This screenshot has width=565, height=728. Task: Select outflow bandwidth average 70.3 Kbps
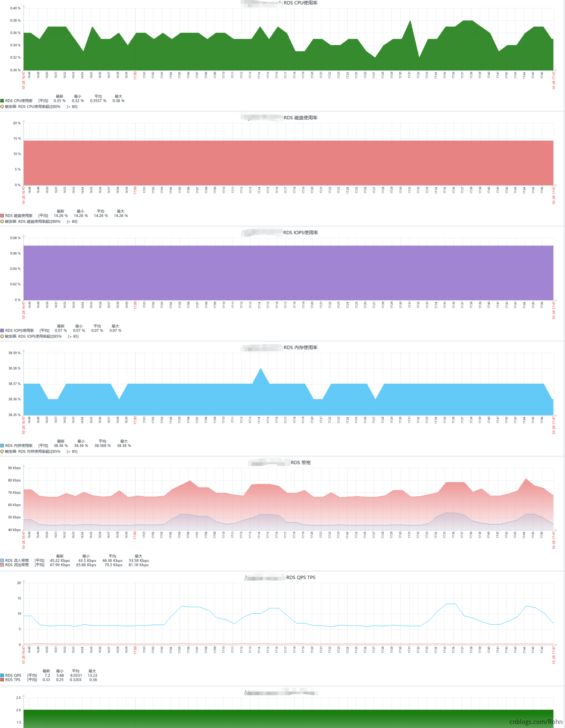pos(113,565)
